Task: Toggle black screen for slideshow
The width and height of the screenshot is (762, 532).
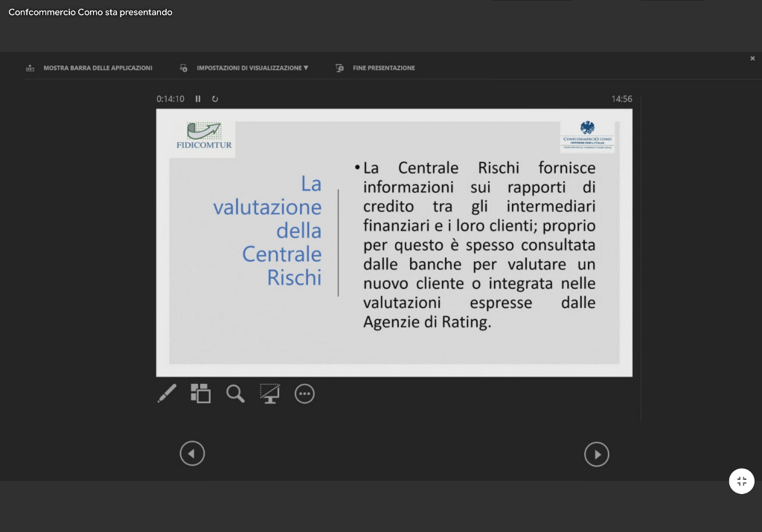Action: pyautogui.click(x=269, y=394)
